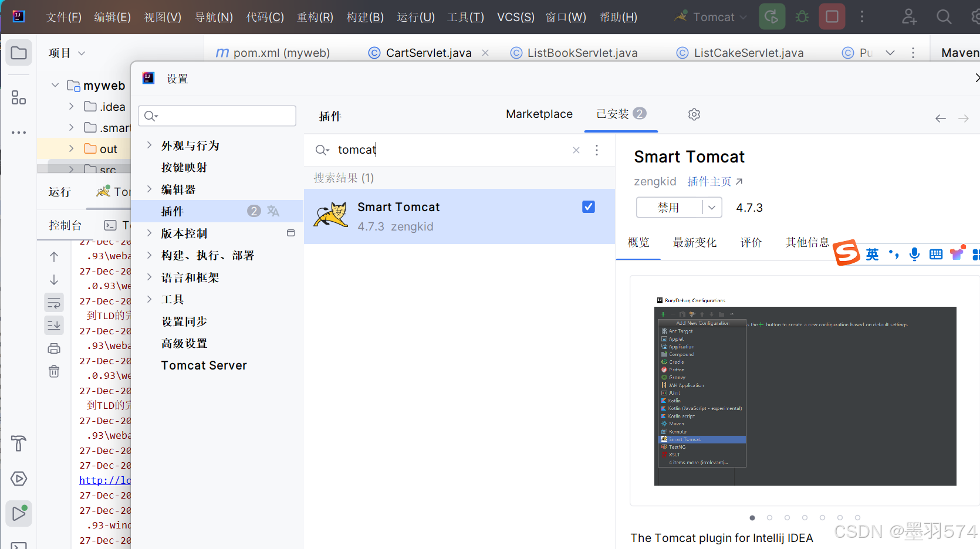This screenshot has height=549, width=980.
Task: Open the Project tool window folder icon
Action: click(19, 53)
